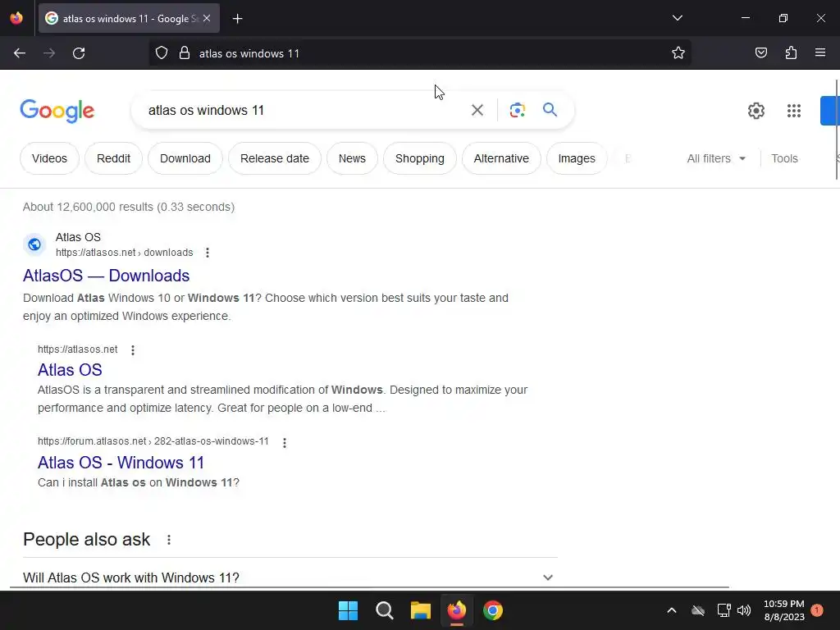Screen dimensions: 840x630
Task: Open three-dot menu beside forum.atlasos.net result
Action: click(285, 442)
